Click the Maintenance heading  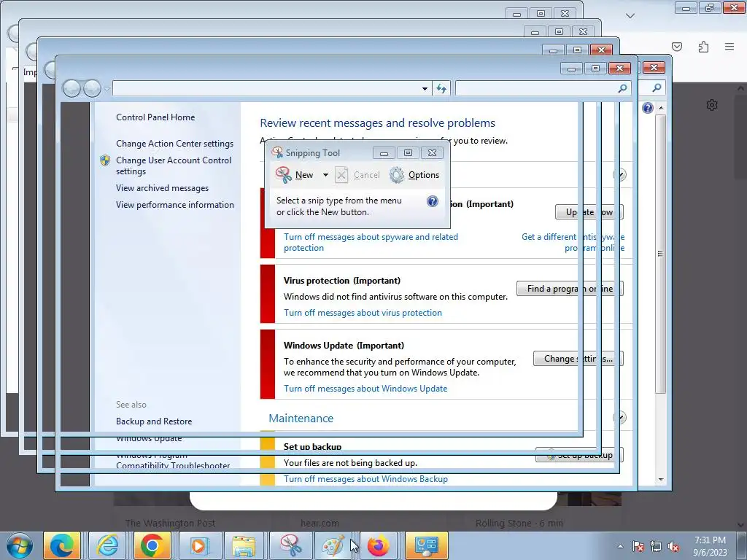301,418
